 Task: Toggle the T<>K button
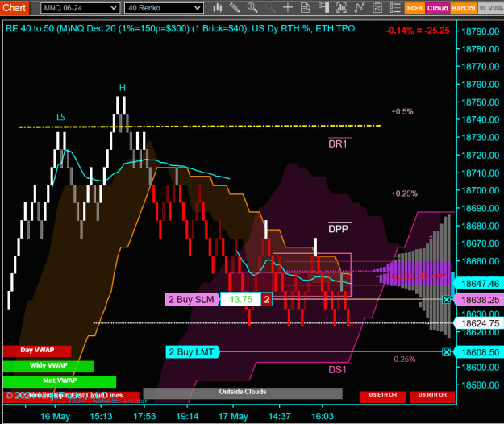[x=414, y=8]
